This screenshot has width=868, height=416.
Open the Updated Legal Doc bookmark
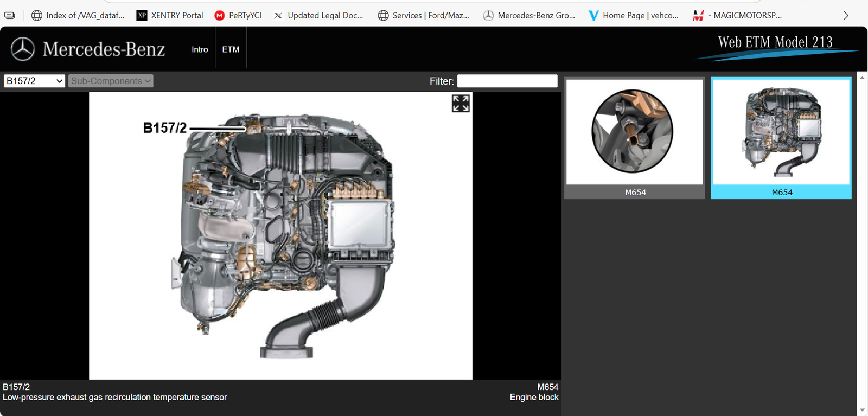[x=318, y=15]
